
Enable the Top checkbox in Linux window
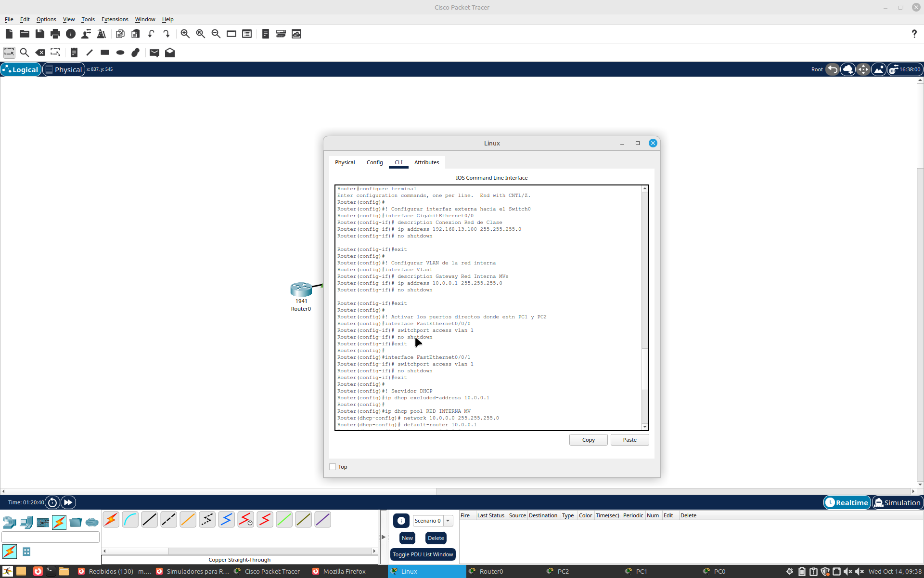tap(333, 467)
